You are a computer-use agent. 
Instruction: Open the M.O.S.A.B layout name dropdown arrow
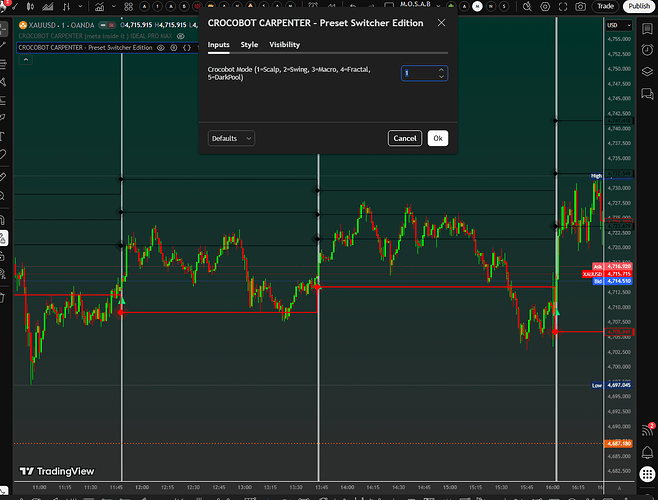(x=439, y=6)
